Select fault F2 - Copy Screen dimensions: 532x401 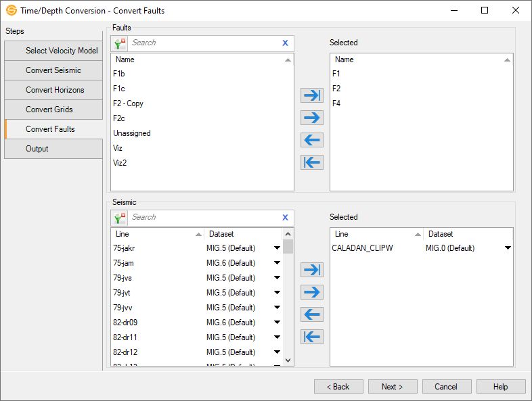[202, 103]
